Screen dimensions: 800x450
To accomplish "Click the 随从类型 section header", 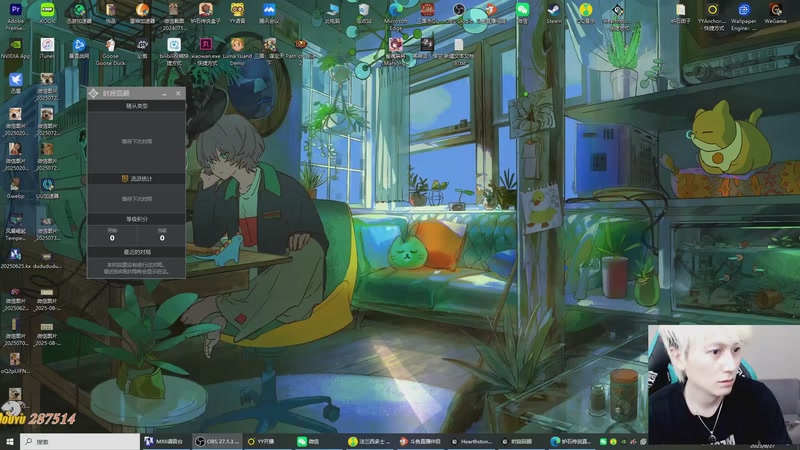I will (x=136, y=106).
